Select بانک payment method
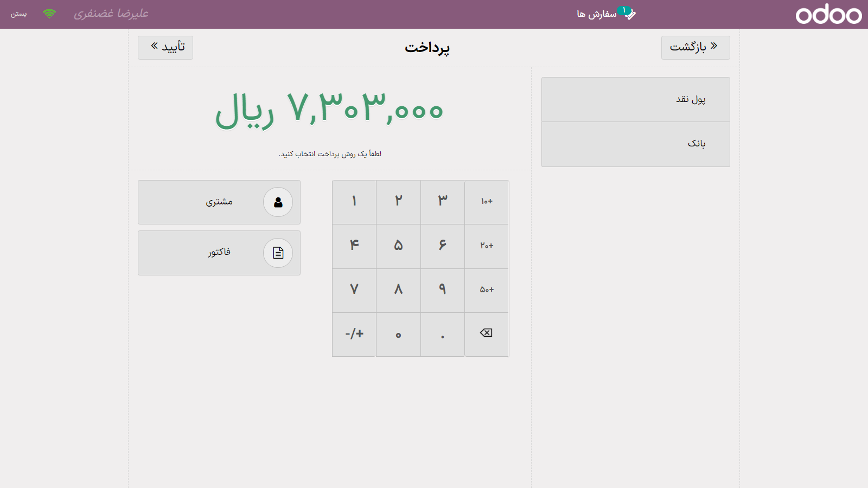Viewport: 868px width, 488px height. click(635, 144)
